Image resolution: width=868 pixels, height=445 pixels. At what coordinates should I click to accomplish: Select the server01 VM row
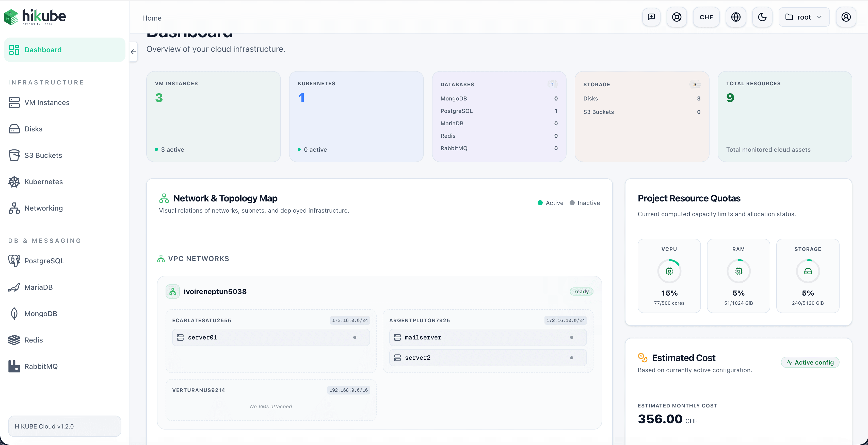(x=271, y=337)
